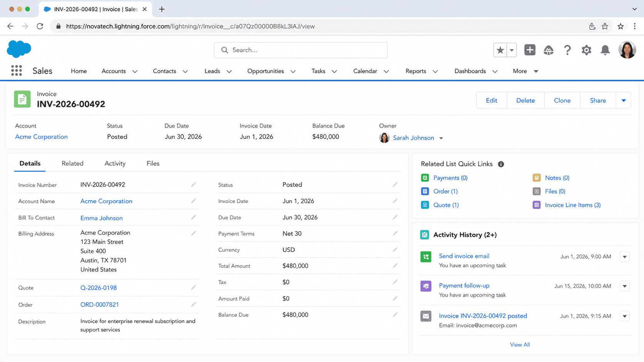Open the Setup gear icon
The height and width of the screenshot is (362, 644).
point(586,50)
